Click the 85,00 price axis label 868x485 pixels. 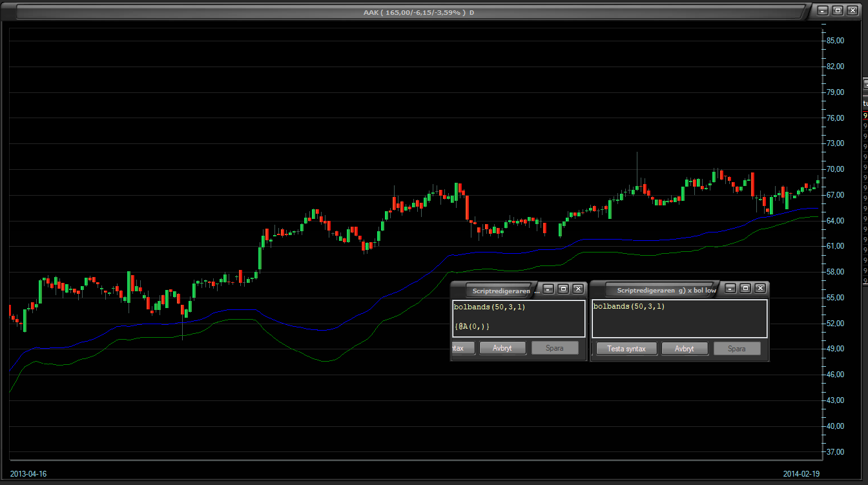pos(836,41)
